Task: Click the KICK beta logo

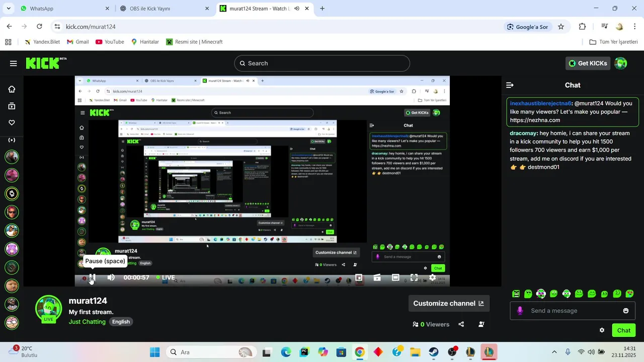Action: coord(46,63)
